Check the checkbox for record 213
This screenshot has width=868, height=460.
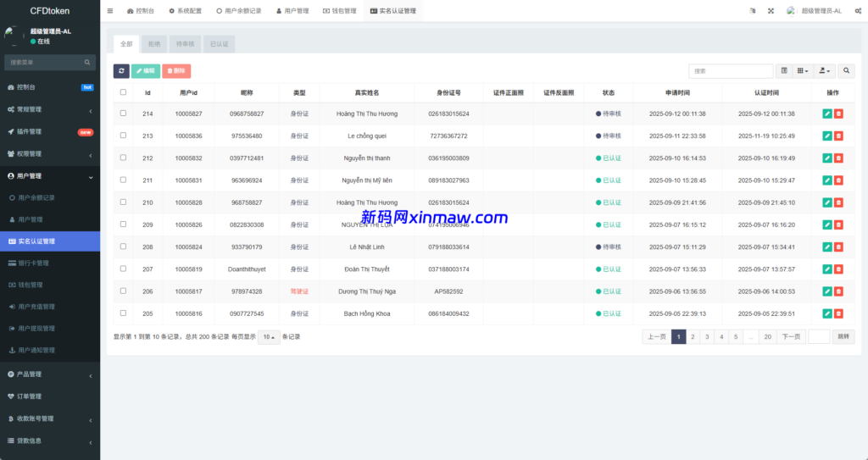pos(123,135)
